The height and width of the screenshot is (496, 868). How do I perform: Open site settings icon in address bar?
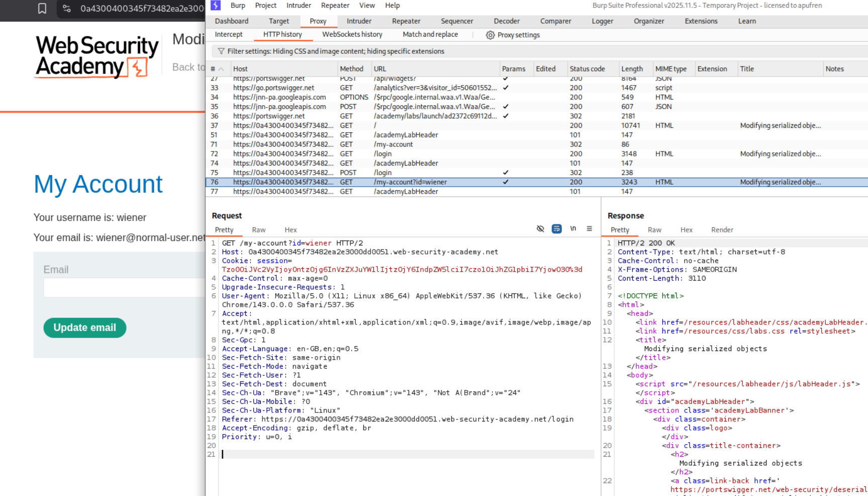[67, 9]
